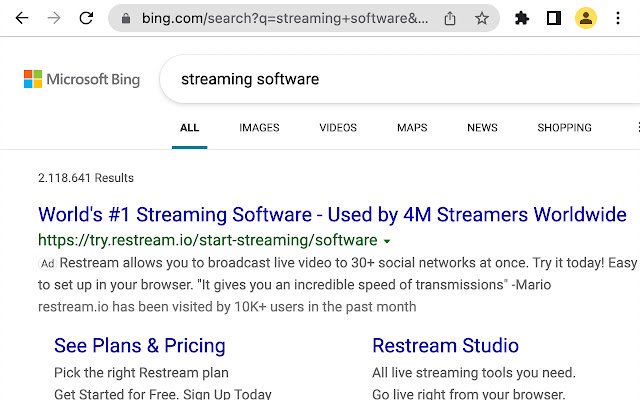The height and width of the screenshot is (400, 640).
Task: Click the Microsoft Bing logo
Action: 82,79
